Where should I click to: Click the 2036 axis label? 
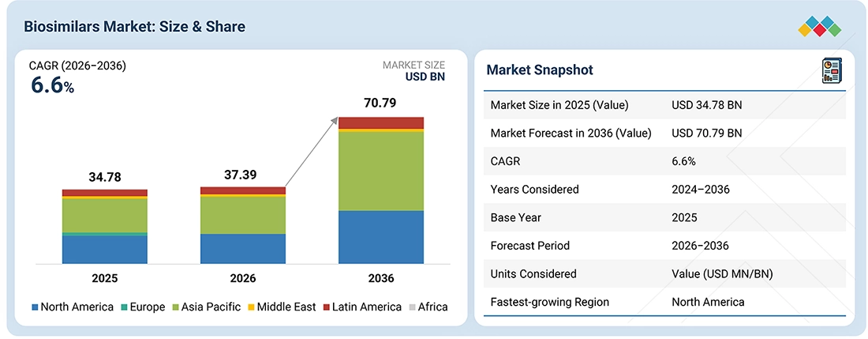pyautogui.click(x=381, y=278)
